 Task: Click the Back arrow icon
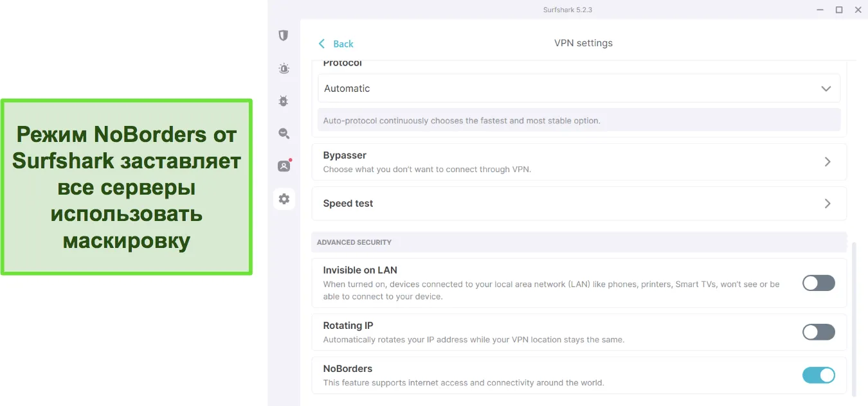(322, 44)
